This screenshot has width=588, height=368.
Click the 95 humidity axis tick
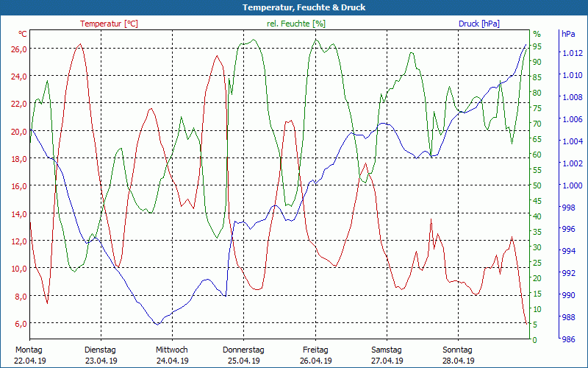(537, 46)
